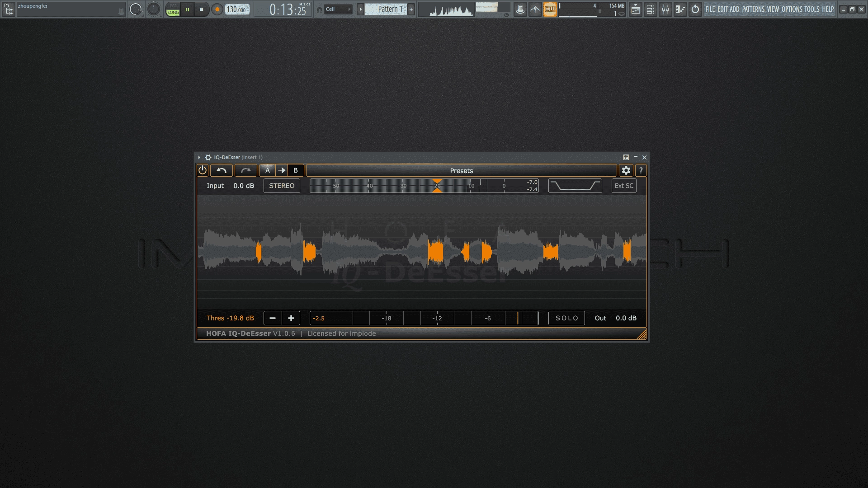Open the ADD menu
868x488 pixels.
[x=734, y=9]
